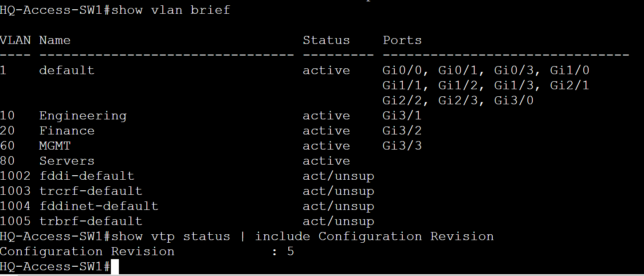Select the Status column header
This screenshot has height=276, width=644.
tap(326, 40)
